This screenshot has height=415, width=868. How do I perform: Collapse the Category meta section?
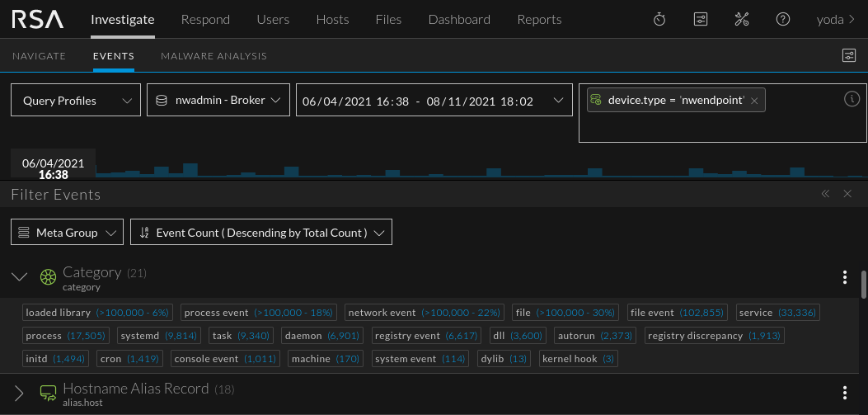[x=20, y=277]
